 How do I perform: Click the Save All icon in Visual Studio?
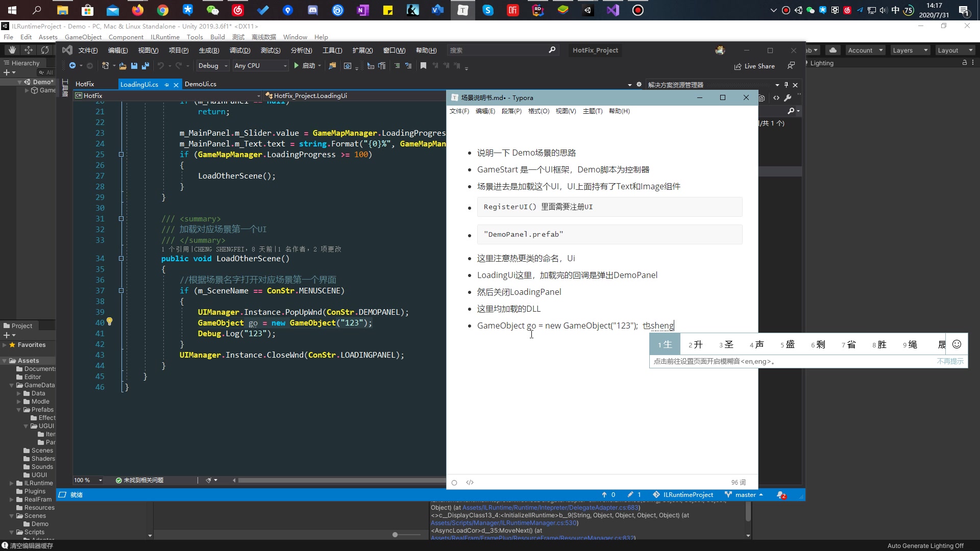tap(145, 65)
